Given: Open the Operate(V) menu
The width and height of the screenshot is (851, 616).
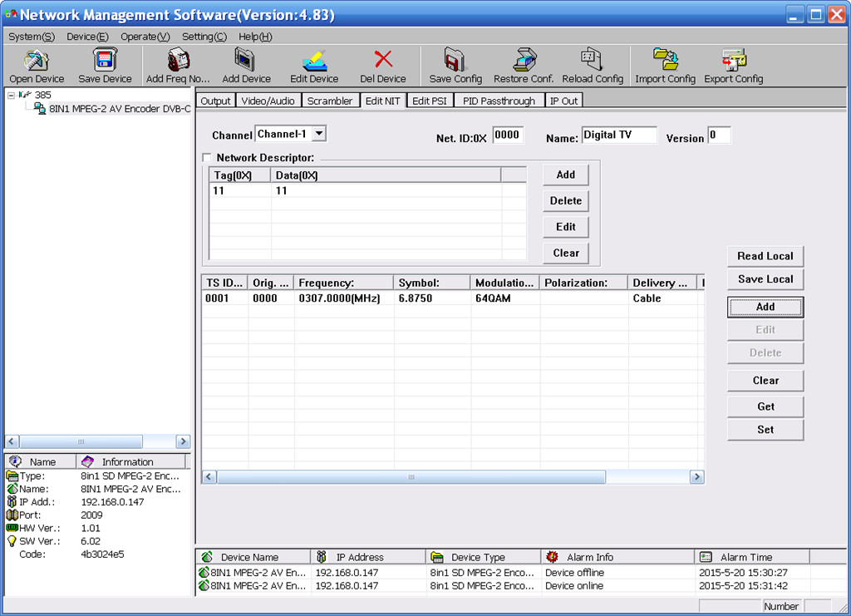Looking at the screenshot, I should coord(145,37).
